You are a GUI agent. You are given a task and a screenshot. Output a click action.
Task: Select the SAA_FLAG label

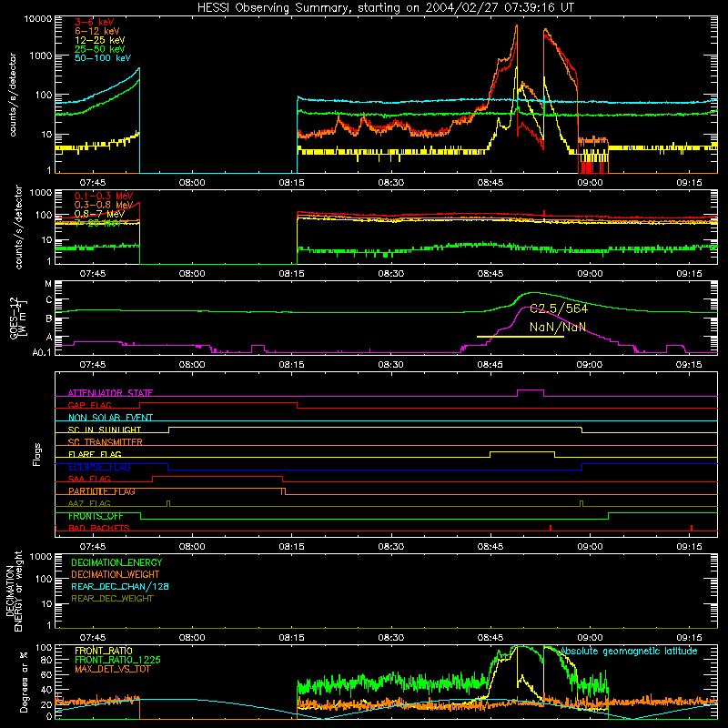[89, 479]
